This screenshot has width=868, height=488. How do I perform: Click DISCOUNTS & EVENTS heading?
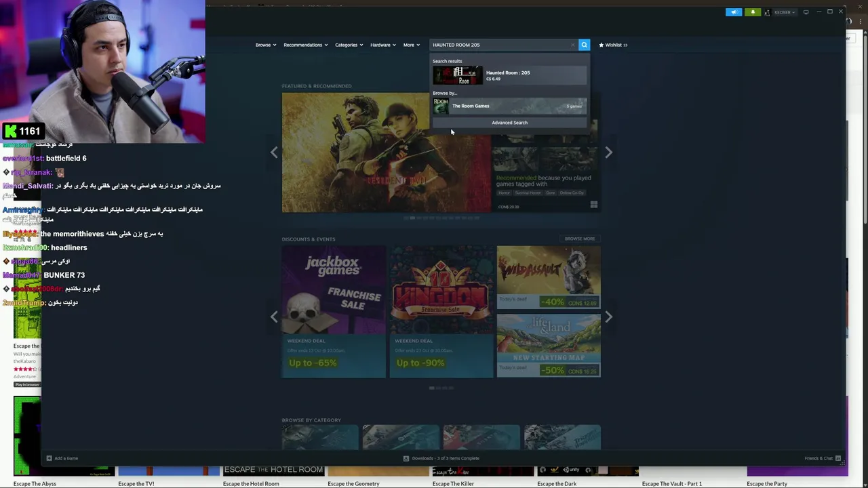[309, 239]
